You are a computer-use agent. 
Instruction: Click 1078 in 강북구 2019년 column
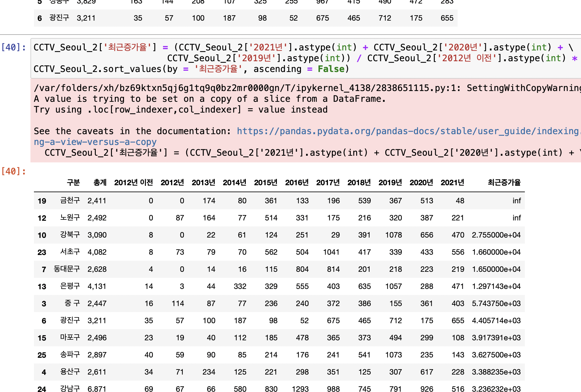coord(394,235)
